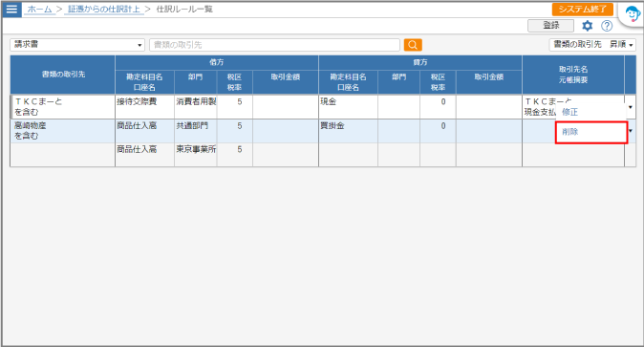
Task: Click the 登録 button
Action: (x=550, y=26)
